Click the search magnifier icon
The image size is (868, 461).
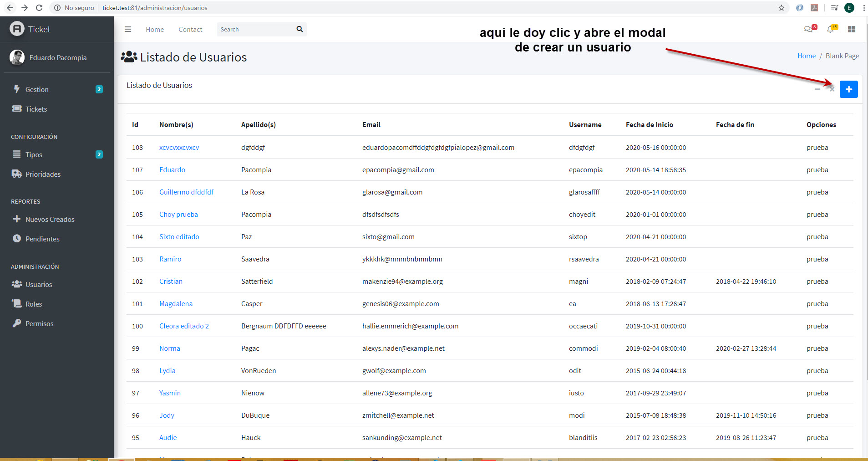point(299,29)
